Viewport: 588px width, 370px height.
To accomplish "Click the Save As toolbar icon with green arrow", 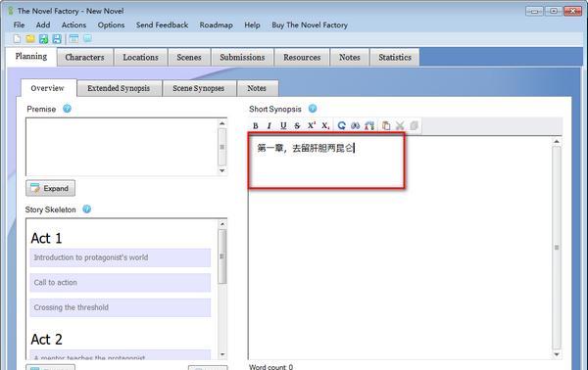I will click(x=43, y=38).
